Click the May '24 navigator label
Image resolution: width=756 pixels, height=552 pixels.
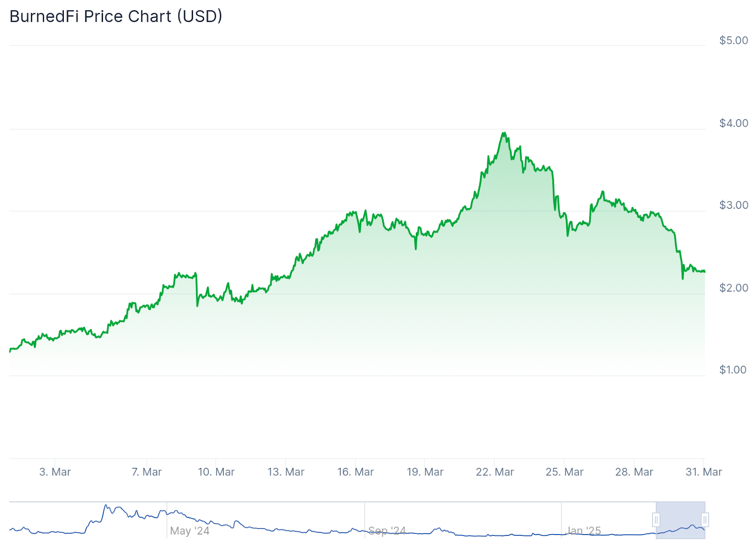[189, 531]
